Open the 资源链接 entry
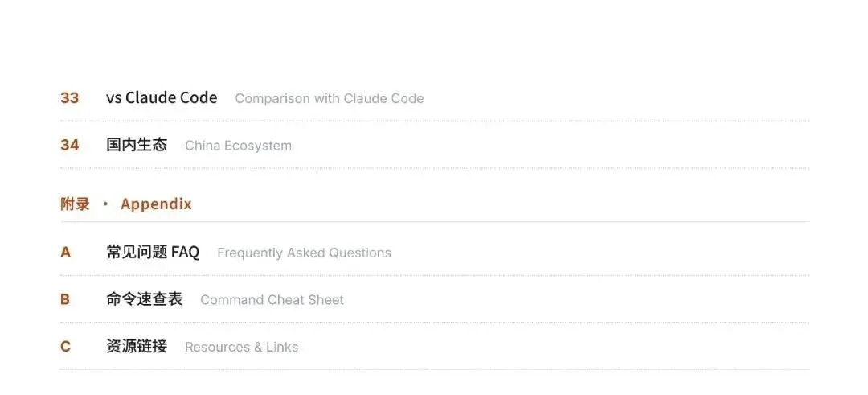This screenshot has width=868, height=395. click(x=137, y=347)
